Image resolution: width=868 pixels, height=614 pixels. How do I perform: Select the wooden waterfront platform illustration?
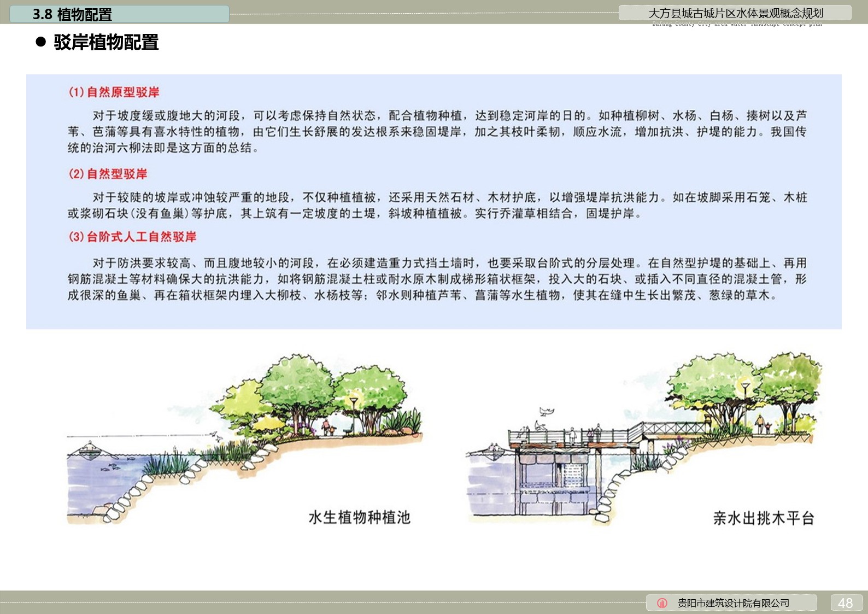[644, 439]
